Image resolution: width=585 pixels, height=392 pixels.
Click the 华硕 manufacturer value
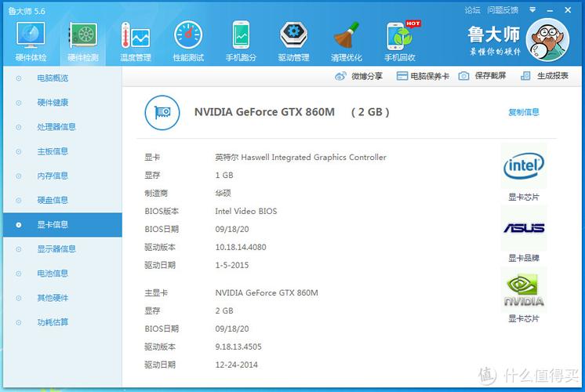(x=223, y=193)
